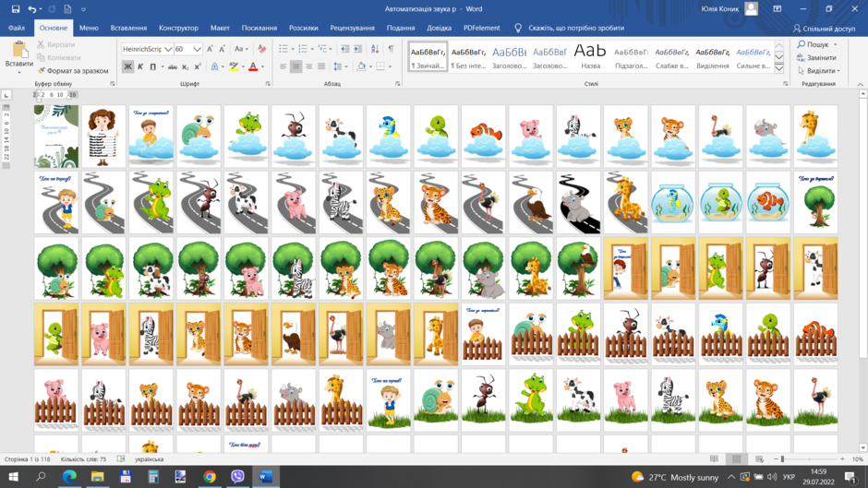Open Viber from the taskbar
This screenshot has height=488, width=868.
237,476
